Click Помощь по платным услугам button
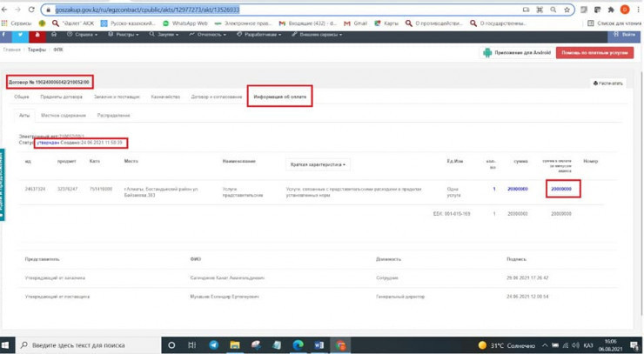Image resolution: width=644 pixels, height=354 pixels. click(x=594, y=53)
